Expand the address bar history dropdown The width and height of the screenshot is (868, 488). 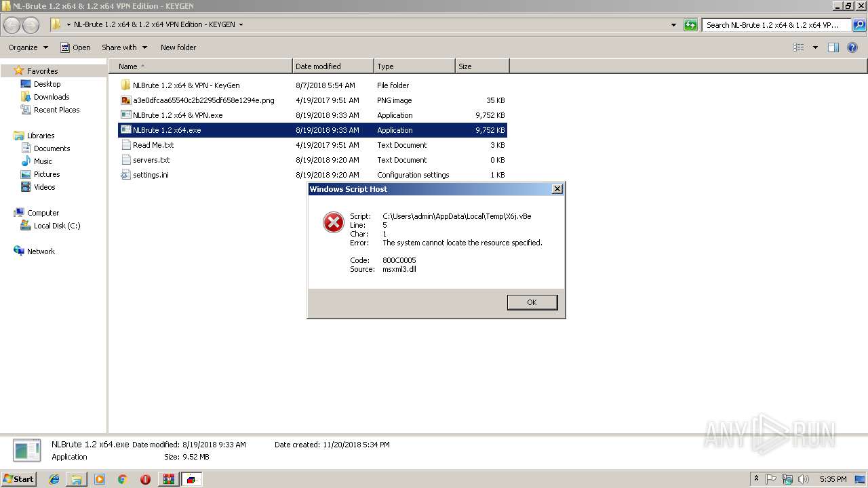[673, 25]
